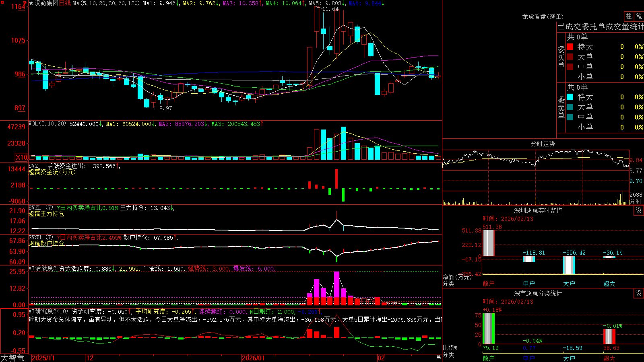
Task: Click the star icon before 汉商集团
Action: coord(31,3)
